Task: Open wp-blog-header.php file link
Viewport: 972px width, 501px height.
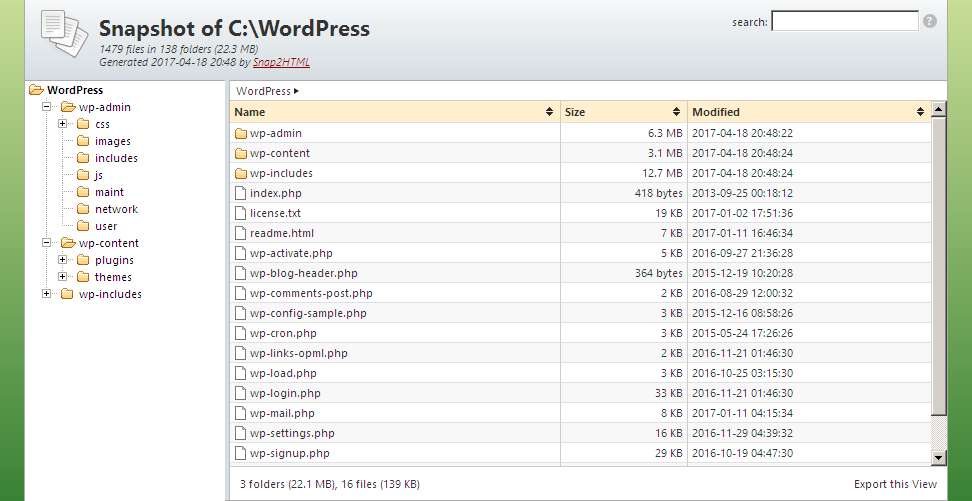Action: coord(304,273)
